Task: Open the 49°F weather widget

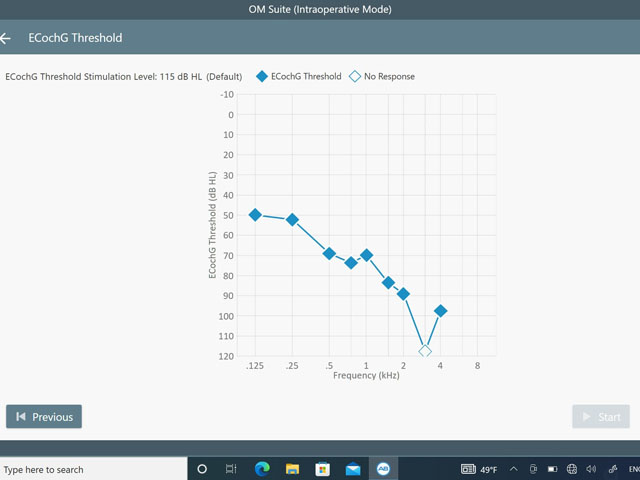Action: [479, 468]
